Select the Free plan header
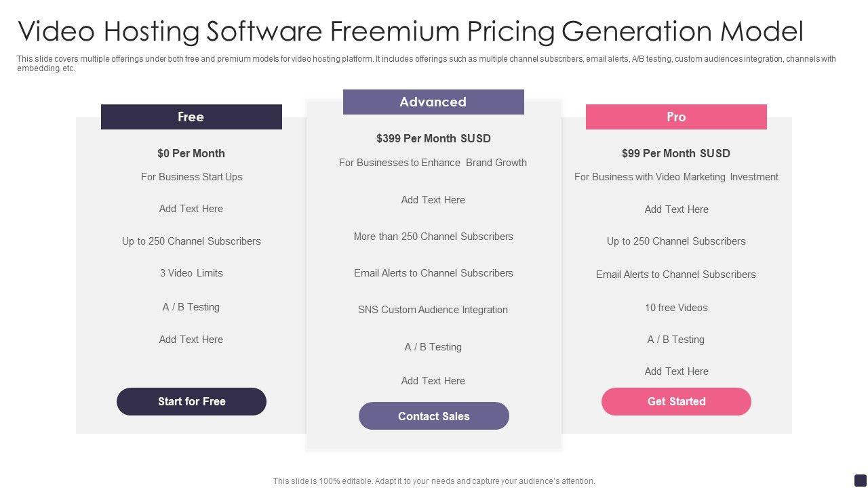 pyautogui.click(x=191, y=117)
